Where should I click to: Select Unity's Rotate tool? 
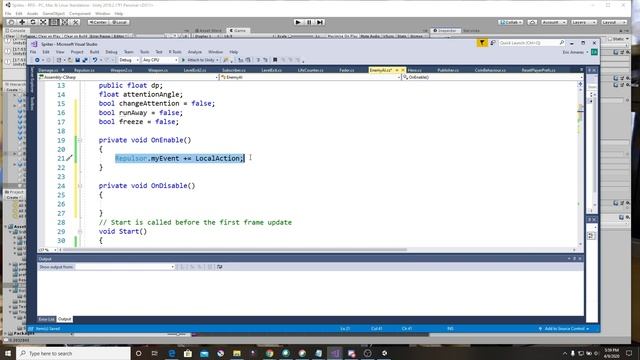click(x=33, y=22)
